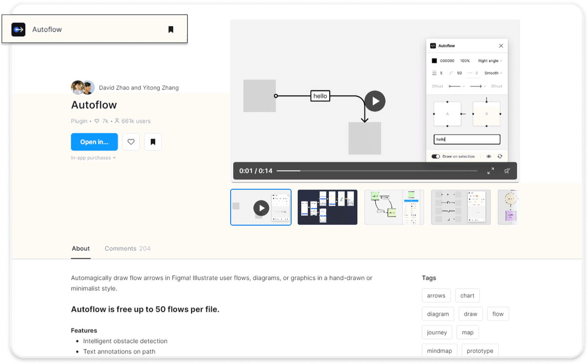The image size is (588, 364).
Task: Toggle the video mute speaker icon
Action: 507,170
